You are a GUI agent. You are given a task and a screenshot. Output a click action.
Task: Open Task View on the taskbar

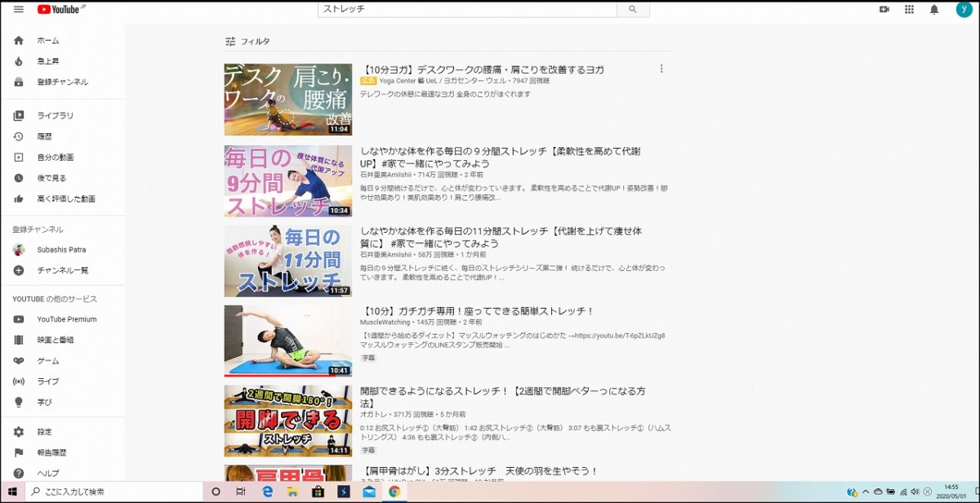tap(241, 492)
